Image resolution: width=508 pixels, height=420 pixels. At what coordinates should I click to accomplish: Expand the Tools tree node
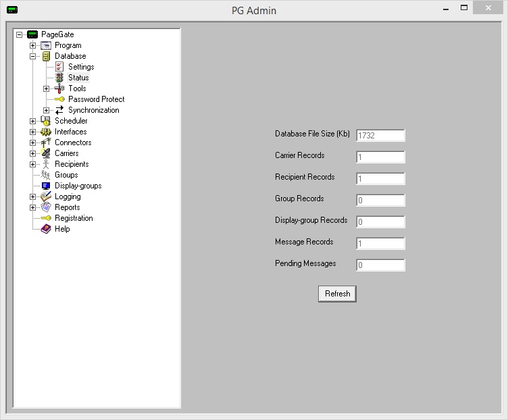(47, 88)
